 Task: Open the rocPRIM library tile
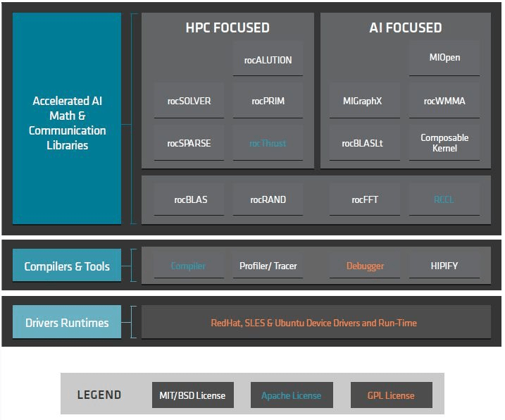pyautogui.click(x=268, y=101)
